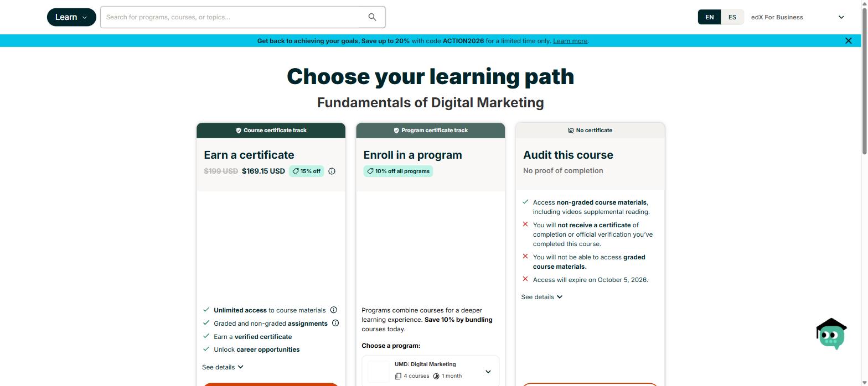Image resolution: width=868 pixels, height=386 pixels.
Task: Switch language to EN
Action: pos(709,17)
